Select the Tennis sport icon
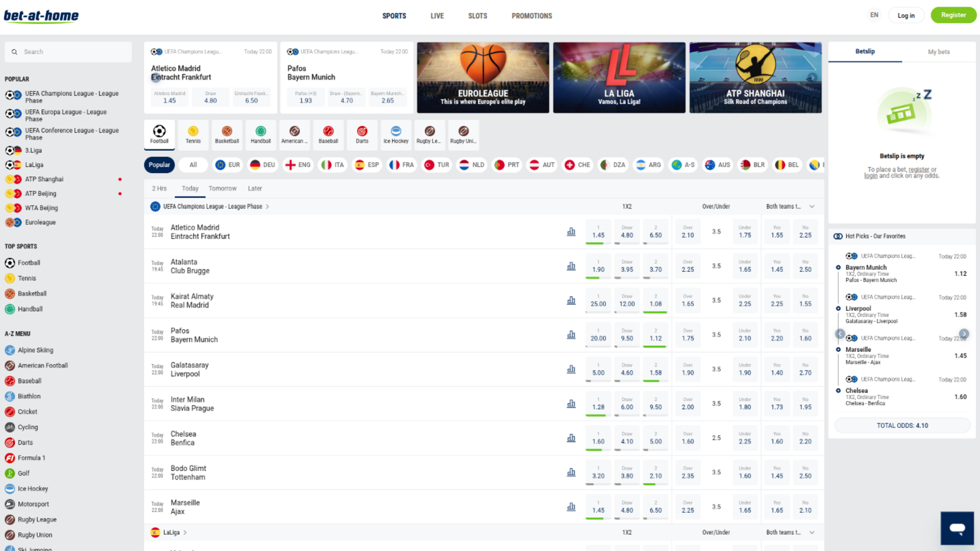This screenshot has width=980, height=551. tap(193, 135)
